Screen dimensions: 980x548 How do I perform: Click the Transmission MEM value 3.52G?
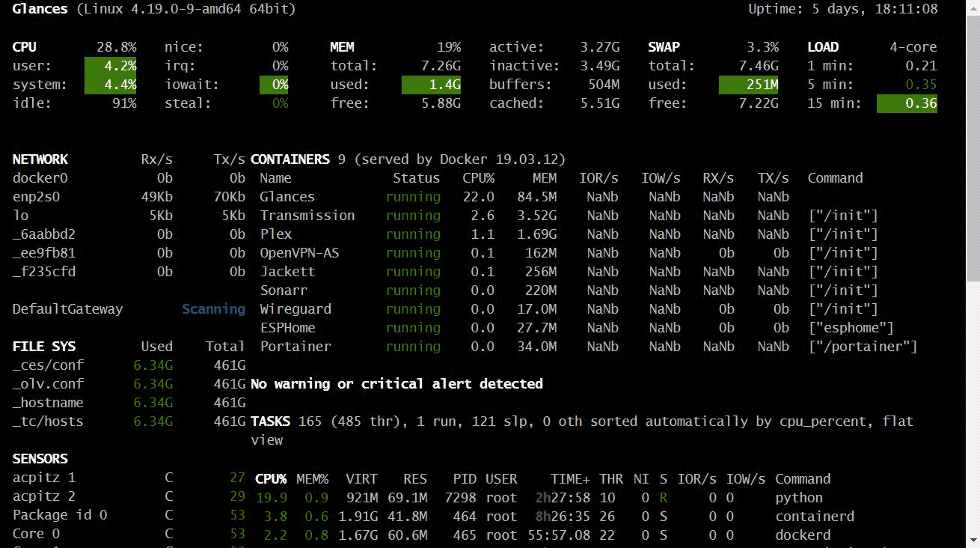pyautogui.click(x=536, y=216)
